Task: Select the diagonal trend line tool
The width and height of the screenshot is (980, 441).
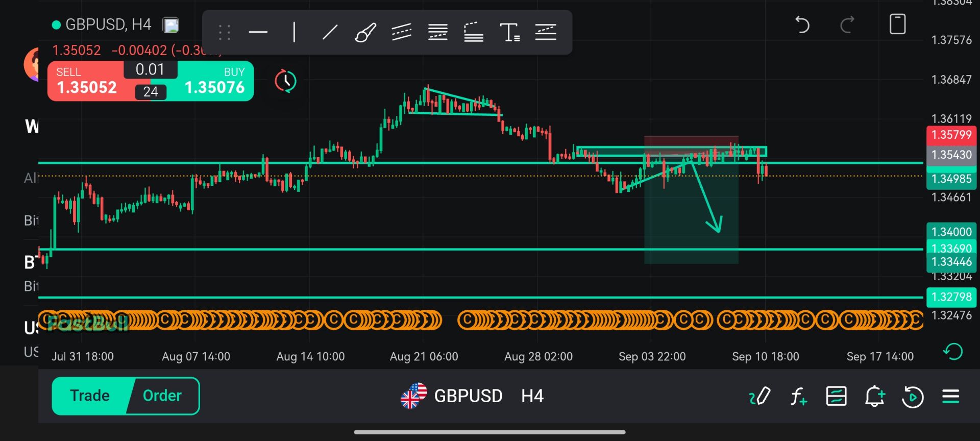Action: coord(330,32)
